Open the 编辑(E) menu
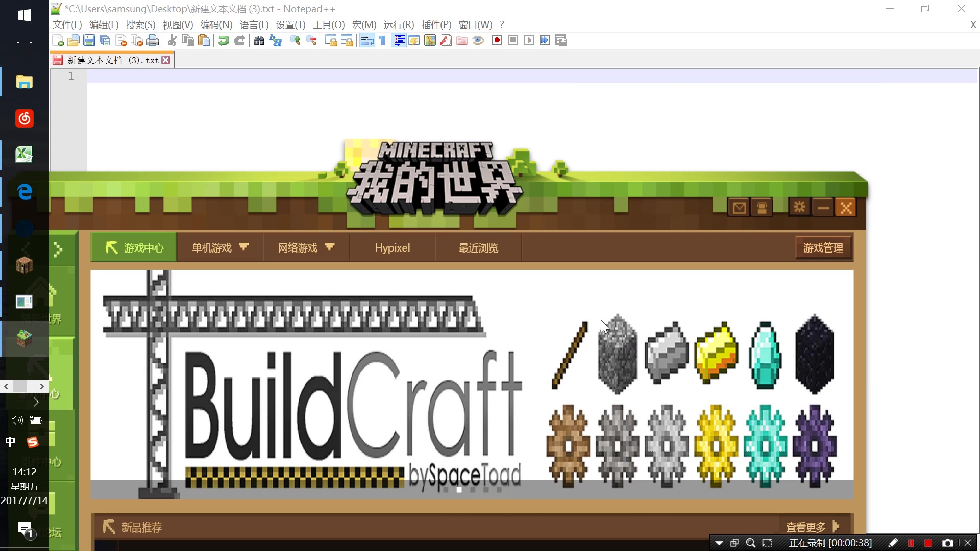980x551 pixels. tap(104, 24)
